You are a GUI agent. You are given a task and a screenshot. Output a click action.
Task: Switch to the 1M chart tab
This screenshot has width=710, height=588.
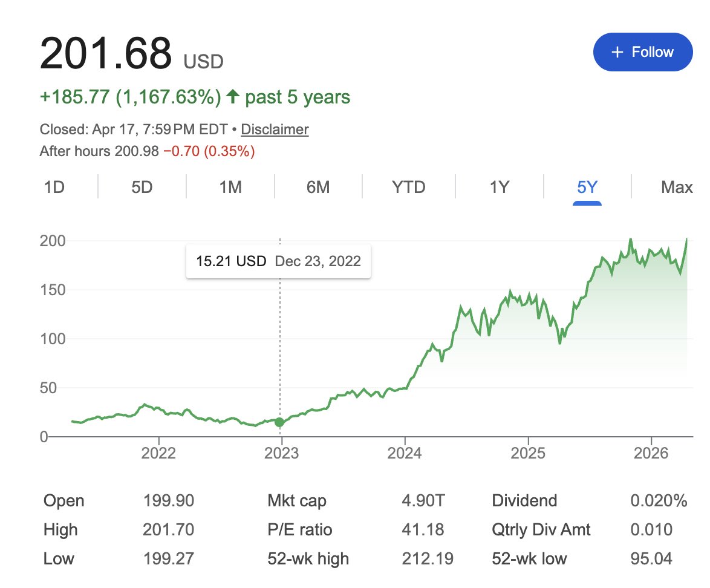click(230, 188)
